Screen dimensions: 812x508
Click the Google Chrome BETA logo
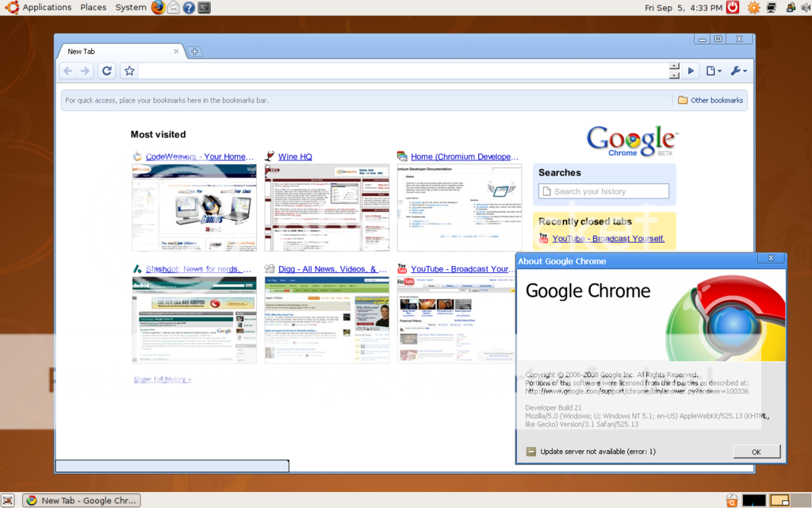point(632,141)
